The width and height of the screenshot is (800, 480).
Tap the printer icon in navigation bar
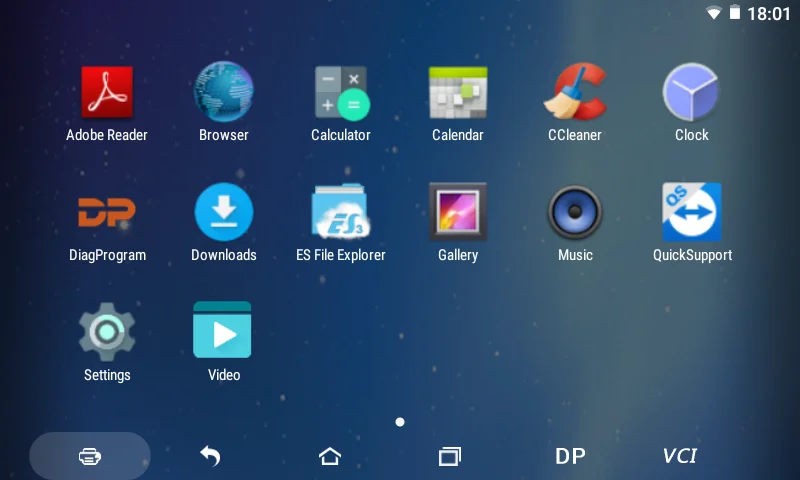(x=90, y=456)
